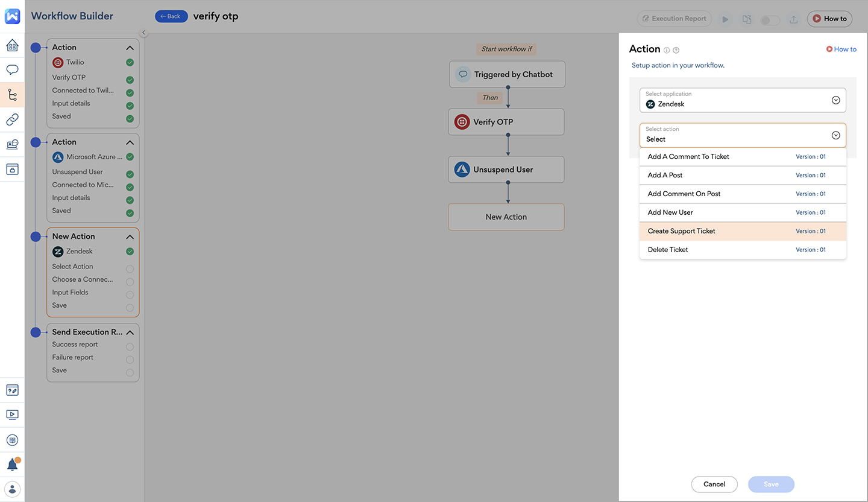Click the Unsuspend User green check mark

coord(130,174)
